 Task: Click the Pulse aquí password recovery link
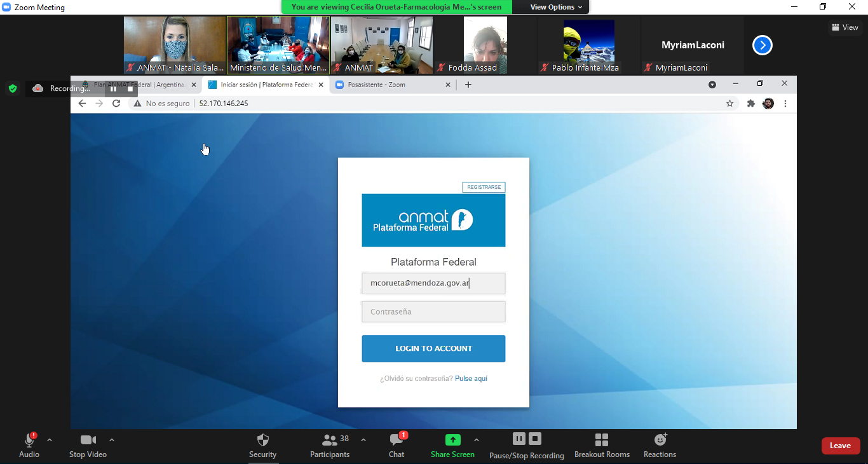(471, 378)
